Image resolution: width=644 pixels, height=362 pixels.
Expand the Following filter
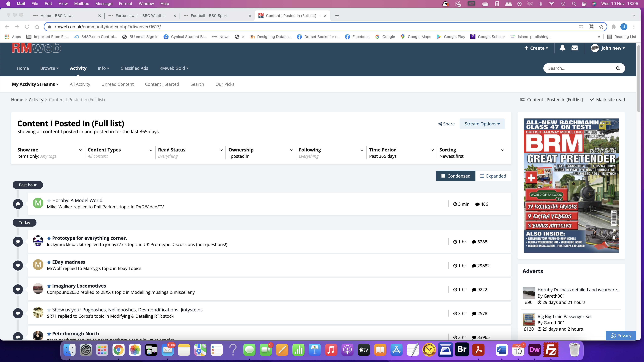click(331, 153)
